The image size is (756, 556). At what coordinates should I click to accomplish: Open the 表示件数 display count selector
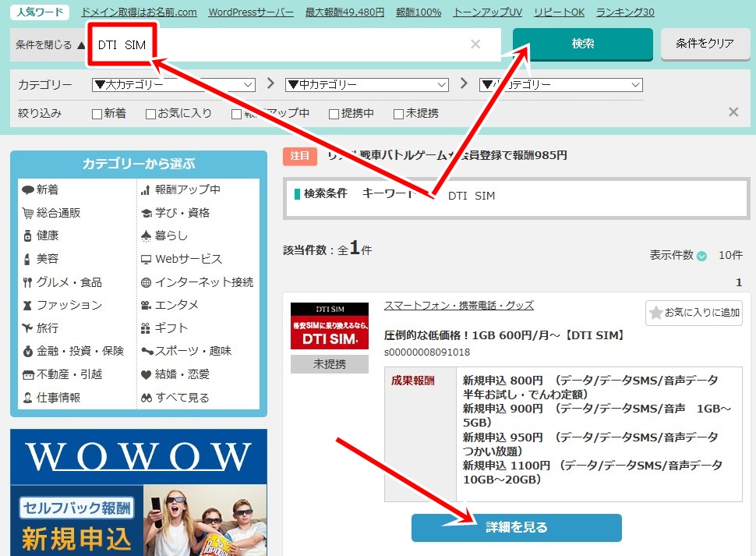tap(702, 256)
